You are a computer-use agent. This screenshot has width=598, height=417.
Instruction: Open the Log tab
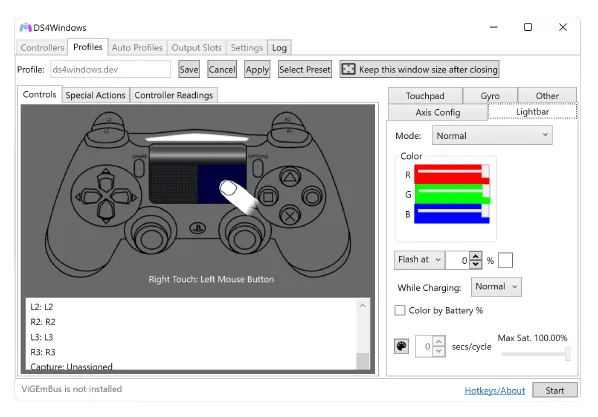(279, 48)
